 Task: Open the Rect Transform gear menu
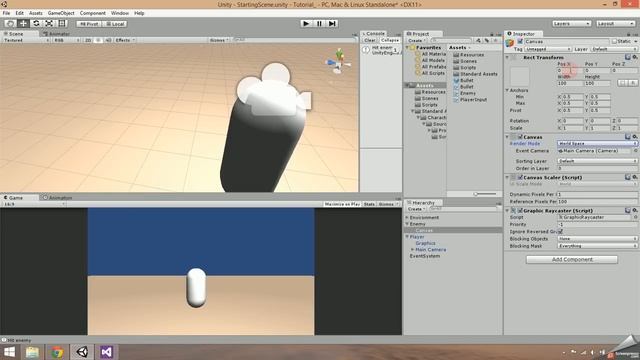pyautogui.click(x=635, y=57)
